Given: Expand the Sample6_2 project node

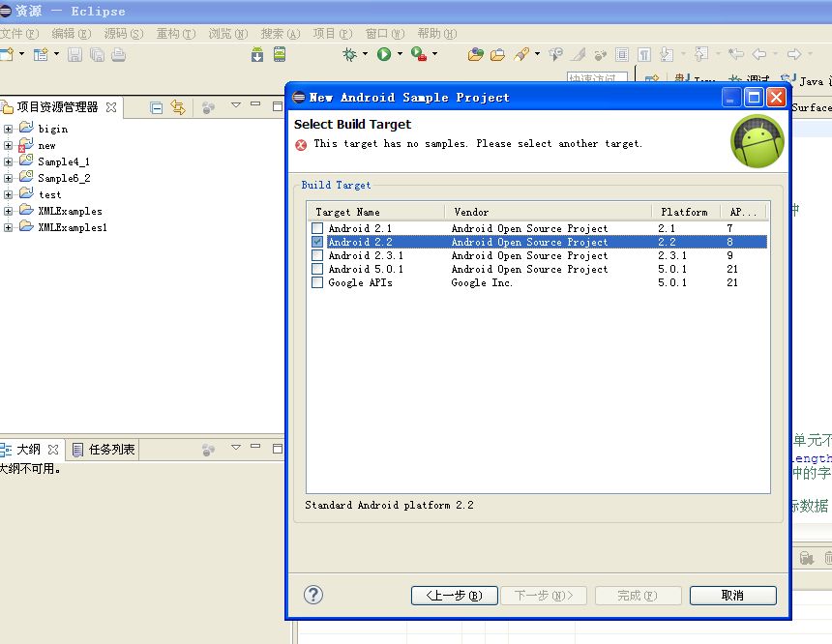Looking at the screenshot, I should pyautogui.click(x=8, y=178).
